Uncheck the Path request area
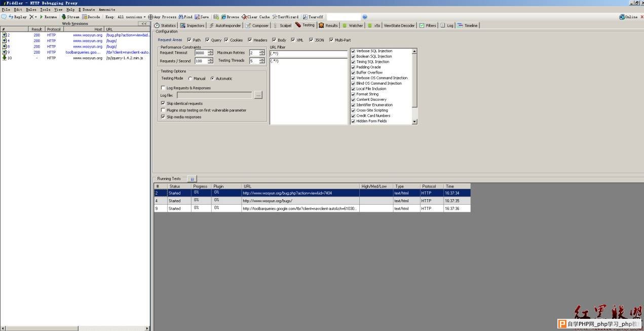The width and height of the screenshot is (644, 331). (x=189, y=40)
